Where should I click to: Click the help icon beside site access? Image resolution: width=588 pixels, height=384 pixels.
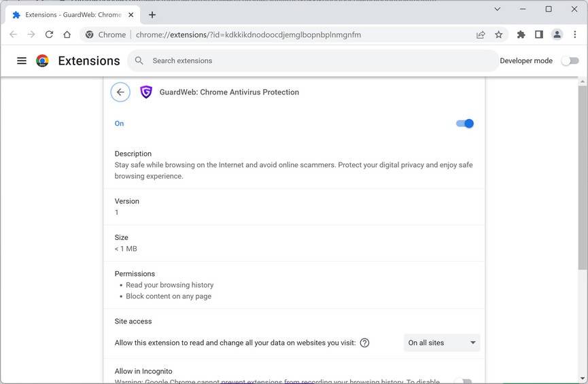(364, 343)
